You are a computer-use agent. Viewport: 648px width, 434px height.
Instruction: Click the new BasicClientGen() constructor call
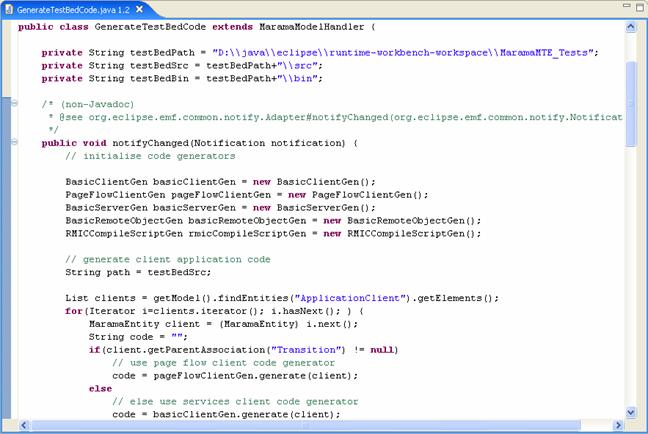(312, 182)
